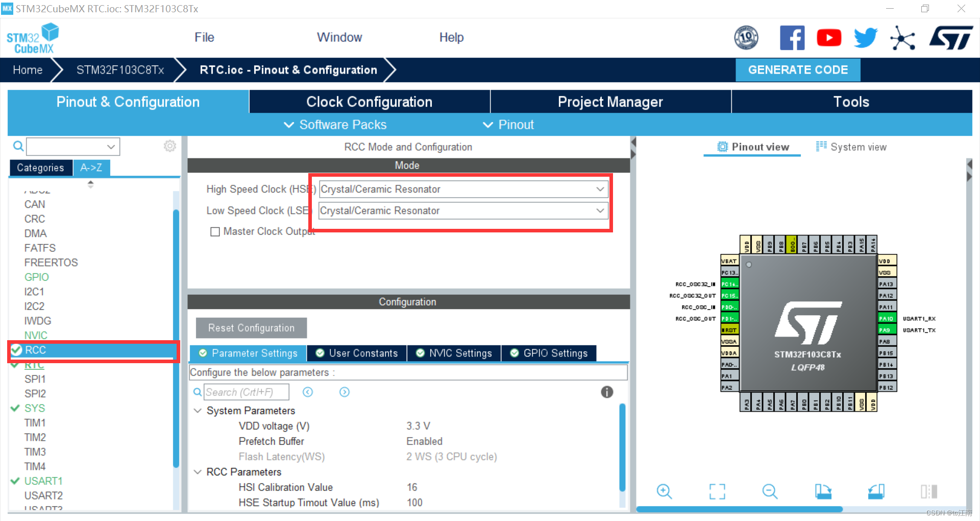Viewport: 980px width, 521px height.
Task: Click the parameter list vertical scrollbar
Action: [x=622, y=448]
